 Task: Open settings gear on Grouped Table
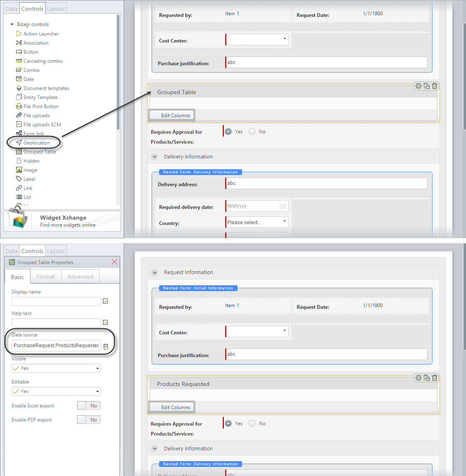point(418,86)
